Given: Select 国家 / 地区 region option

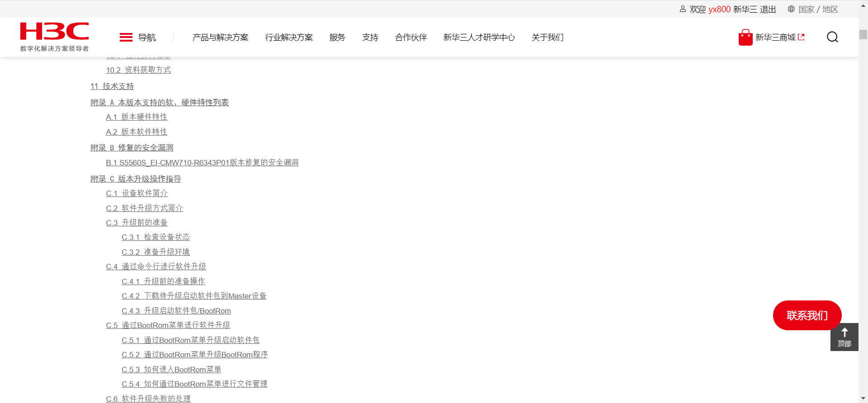Looking at the screenshot, I should pos(818,9).
